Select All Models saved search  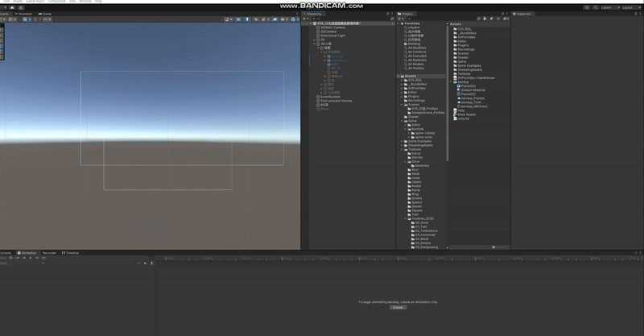415,64
